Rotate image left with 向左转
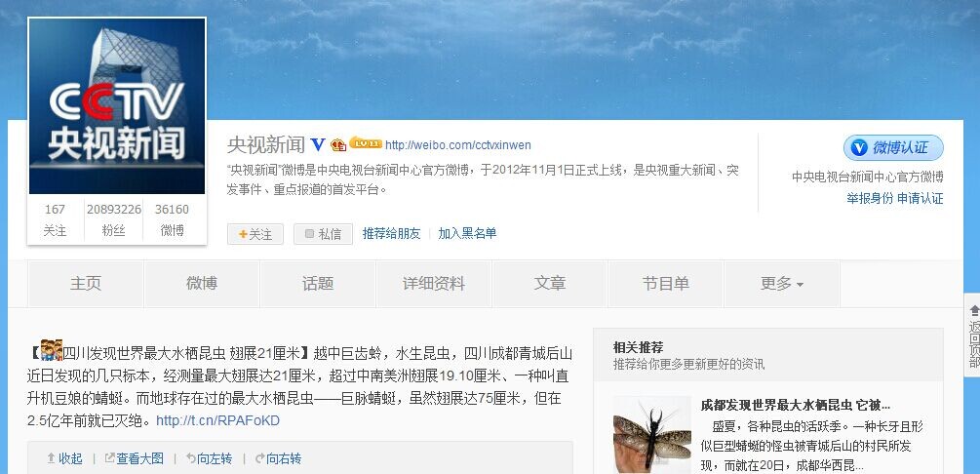 (209, 458)
